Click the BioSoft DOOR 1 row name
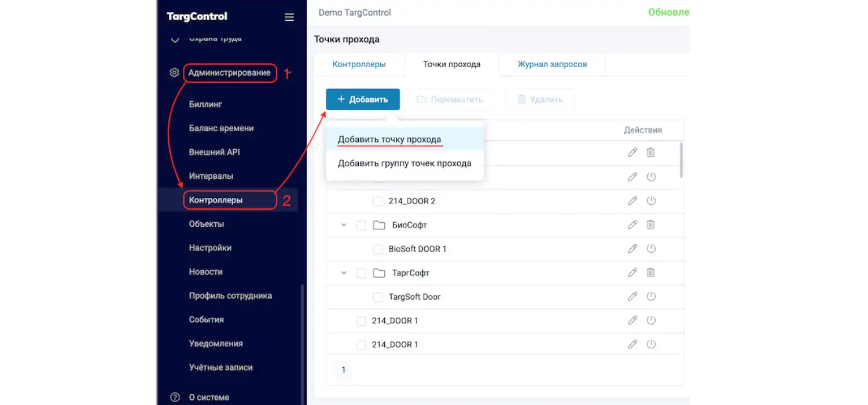 (x=418, y=249)
